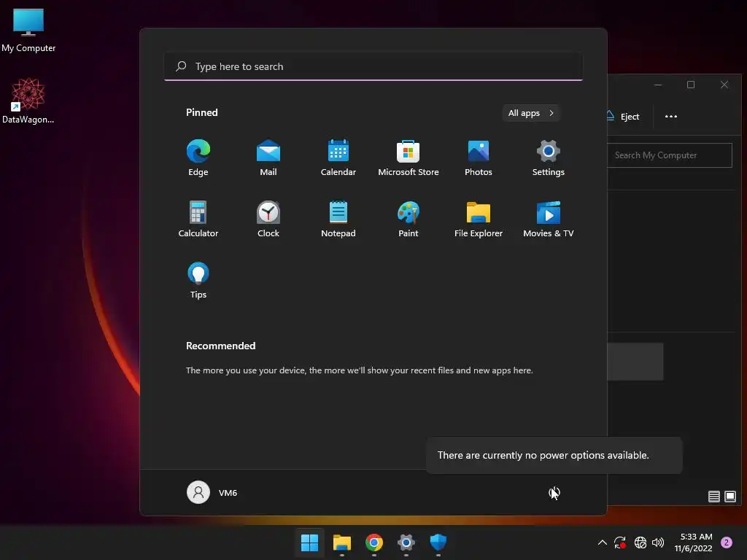Focus the Type here to search box
Viewport: 747px width, 560px height.
pos(373,66)
